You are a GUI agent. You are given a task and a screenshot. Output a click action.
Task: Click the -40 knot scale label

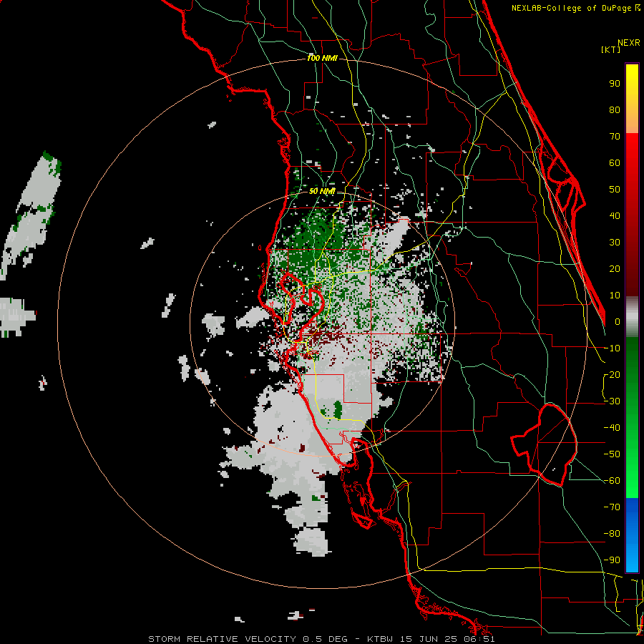tap(612, 428)
